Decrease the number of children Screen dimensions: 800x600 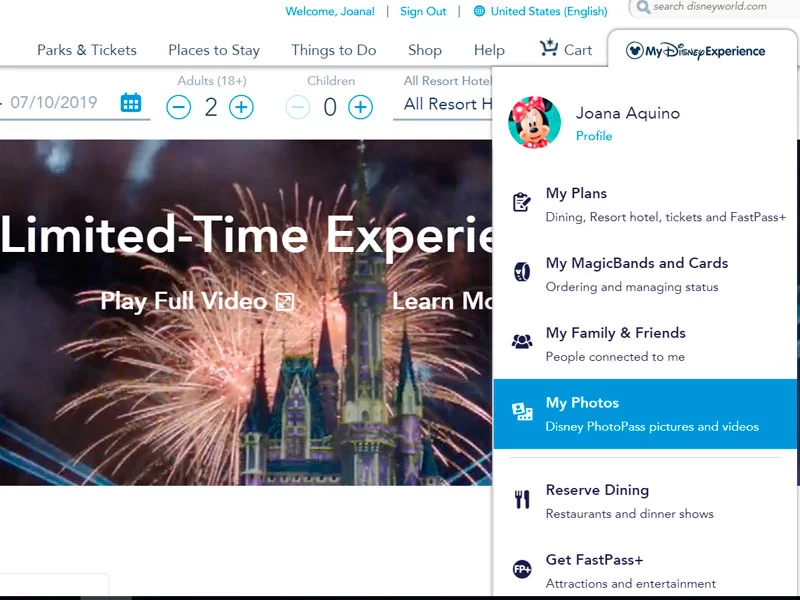[298, 107]
